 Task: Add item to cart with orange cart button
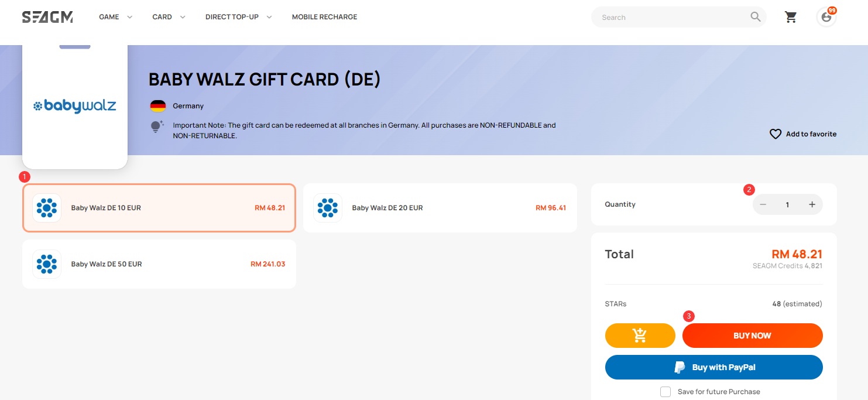[640, 336]
